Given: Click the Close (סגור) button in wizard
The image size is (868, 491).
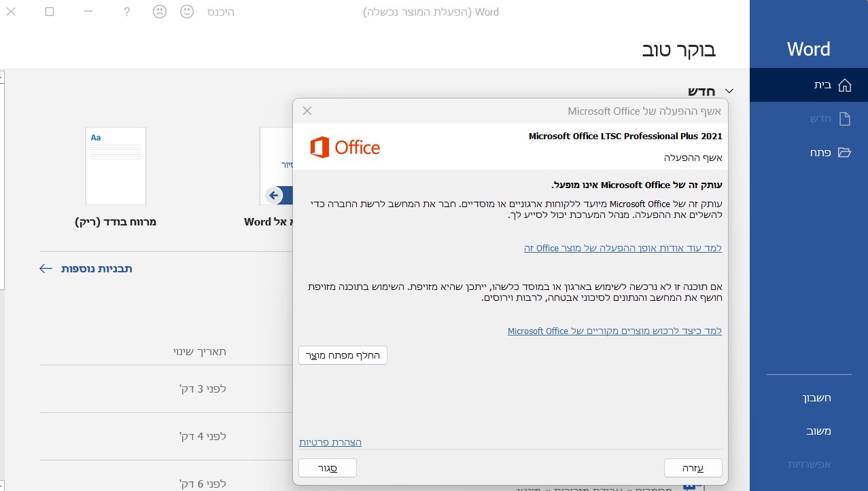Looking at the screenshot, I should pyautogui.click(x=328, y=468).
